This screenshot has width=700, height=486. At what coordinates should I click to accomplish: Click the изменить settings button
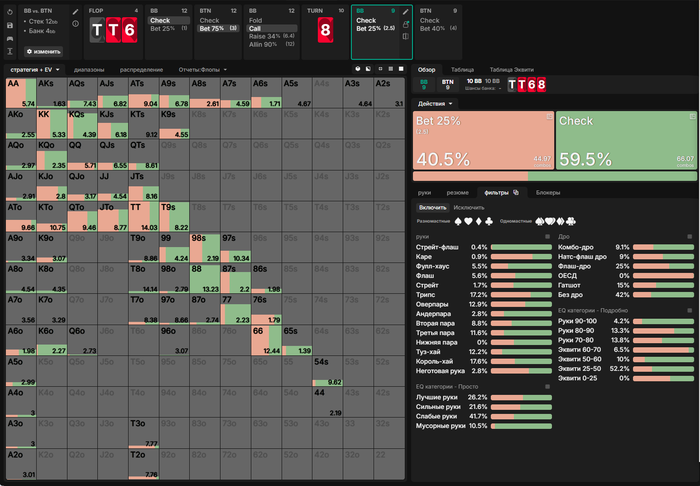click(x=43, y=51)
